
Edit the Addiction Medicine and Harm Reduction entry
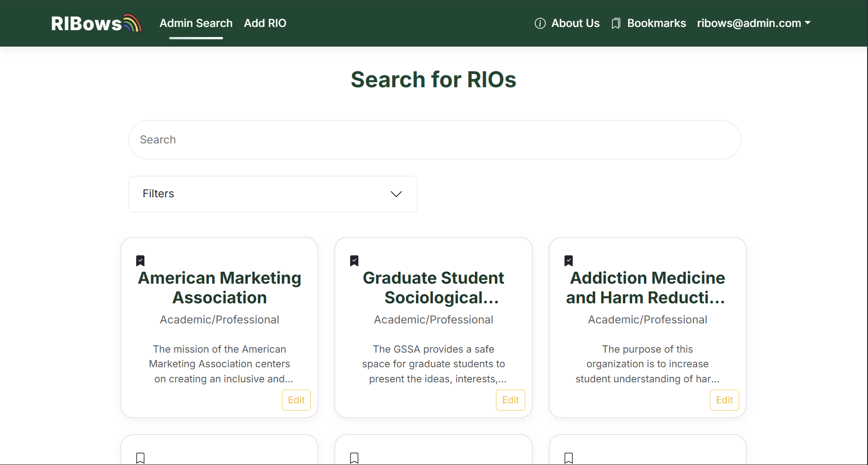(724, 400)
